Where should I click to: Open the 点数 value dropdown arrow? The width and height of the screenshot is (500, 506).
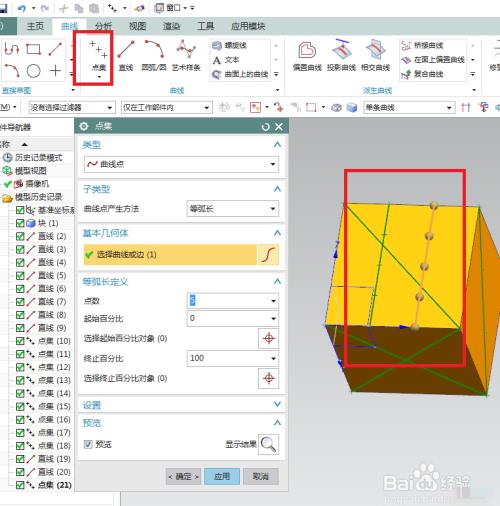273,301
